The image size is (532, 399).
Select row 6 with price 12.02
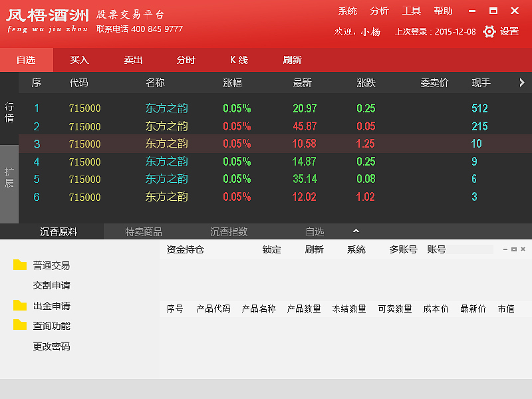(x=275, y=197)
